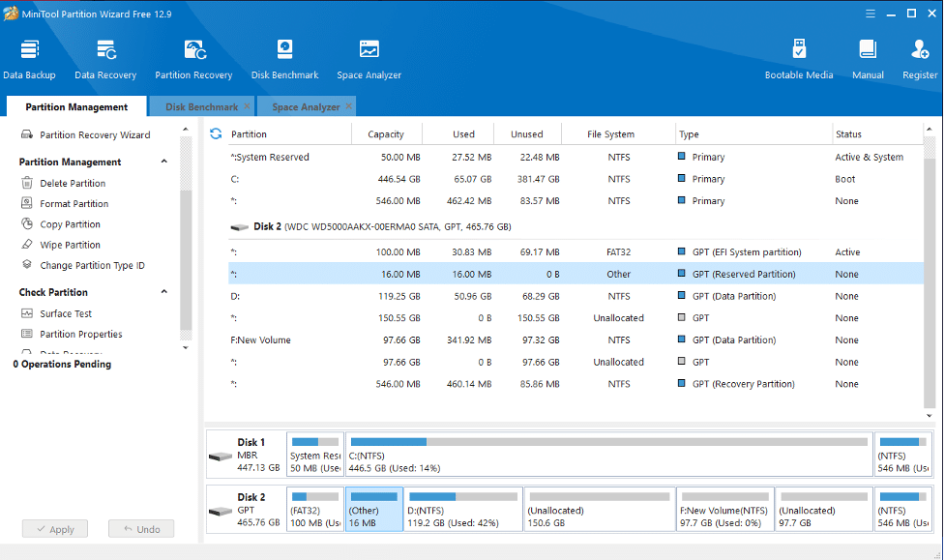
Task: Select the GPT (Reserved Partition) row
Action: pos(576,274)
